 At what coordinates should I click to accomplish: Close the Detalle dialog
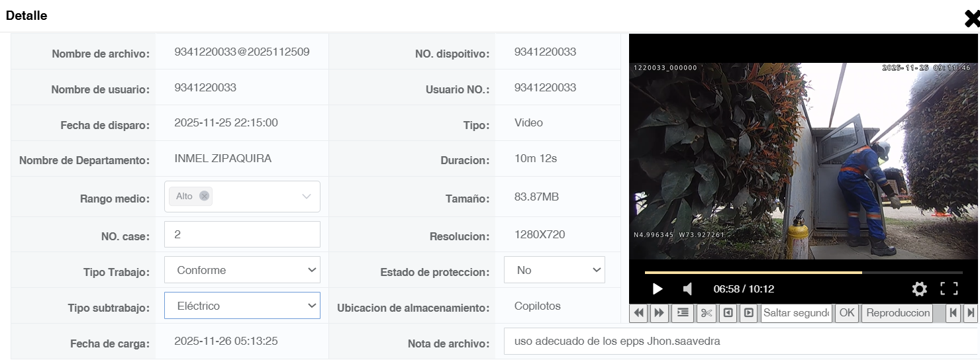971,19
